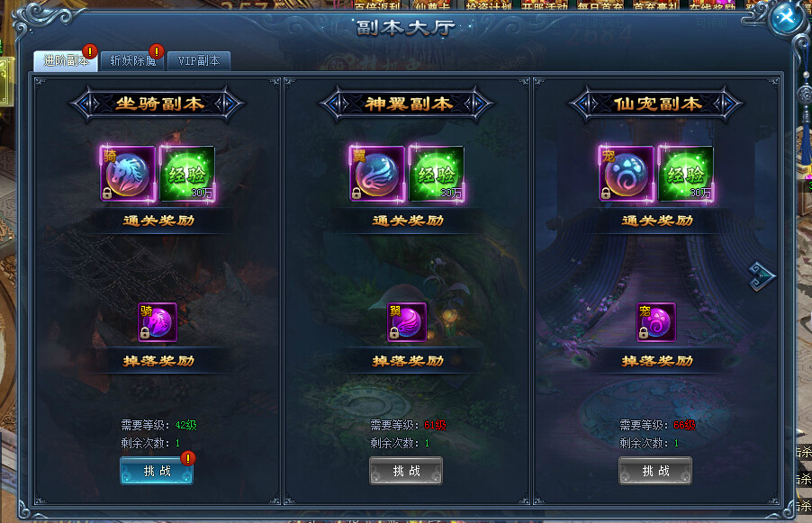Click the 仙宠副本 title banner
The height and width of the screenshot is (523, 812).
coord(656,104)
